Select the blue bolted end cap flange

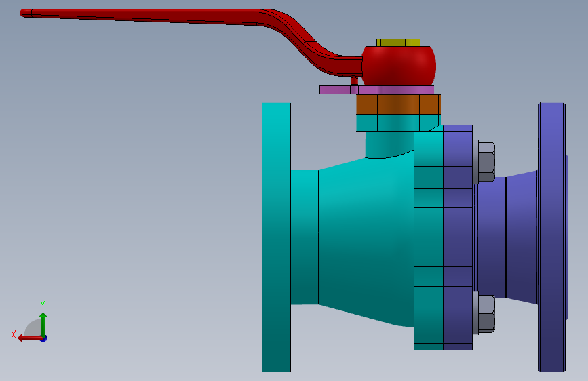click(458, 237)
